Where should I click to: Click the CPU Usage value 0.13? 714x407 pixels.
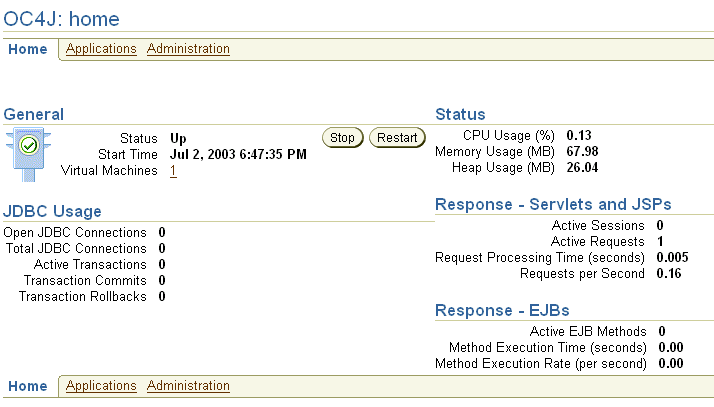[x=579, y=135]
